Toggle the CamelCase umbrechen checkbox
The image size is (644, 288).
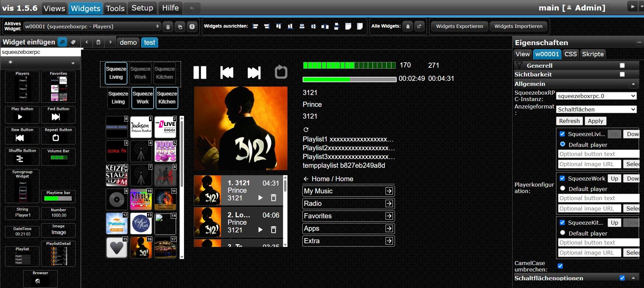pos(560,266)
